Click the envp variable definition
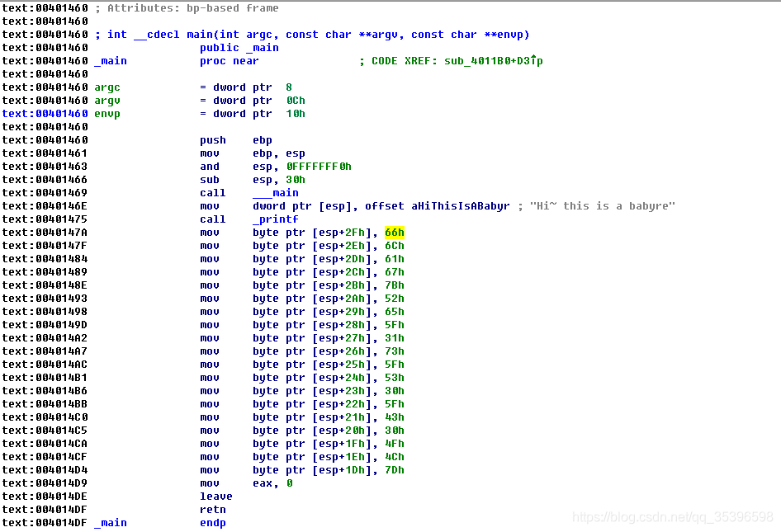The image size is (781, 532). (107, 114)
